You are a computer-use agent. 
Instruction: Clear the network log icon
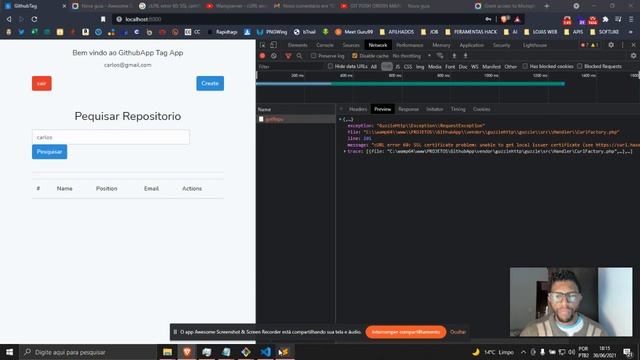[x=274, y=56]
